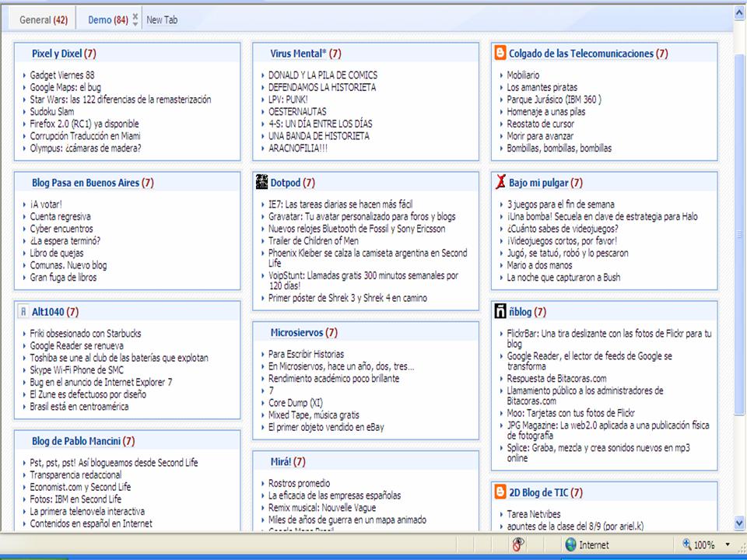Open the 'OESTERNAUTAS' post
Viewport: 747px width, 560px height.
297,111
